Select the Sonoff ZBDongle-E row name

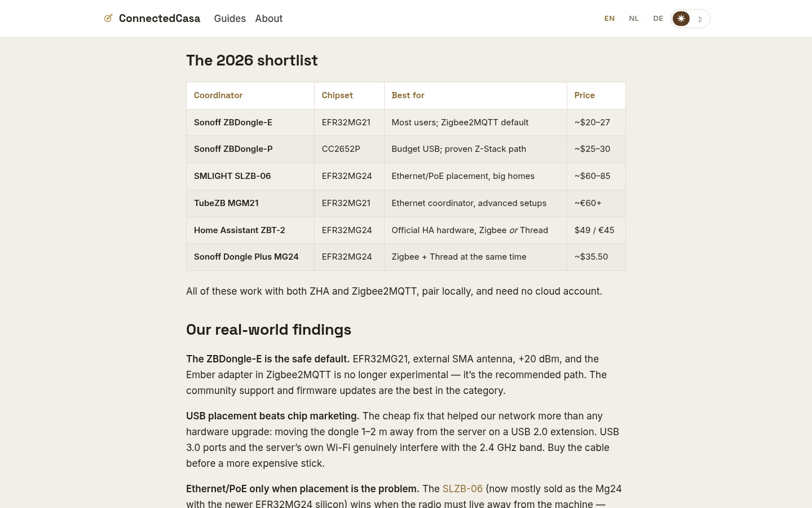click(x=233, y=122)
